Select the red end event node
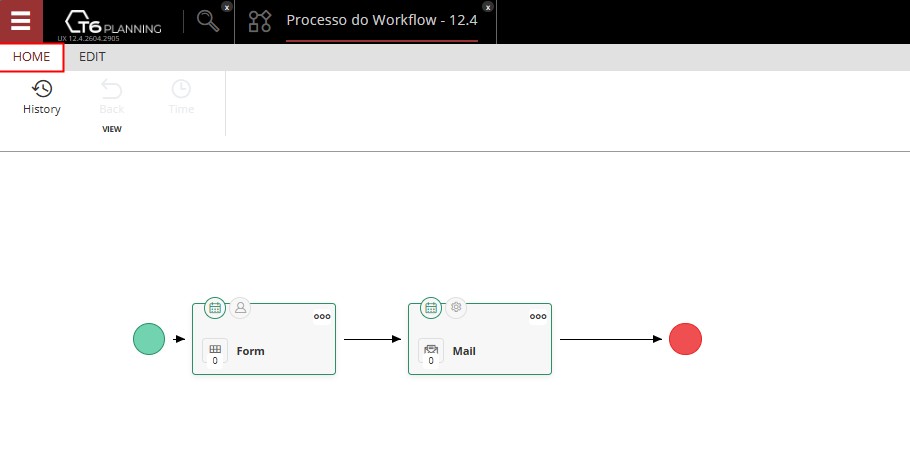This screenshot has height=462, width=910. click(x=685, y=339)
